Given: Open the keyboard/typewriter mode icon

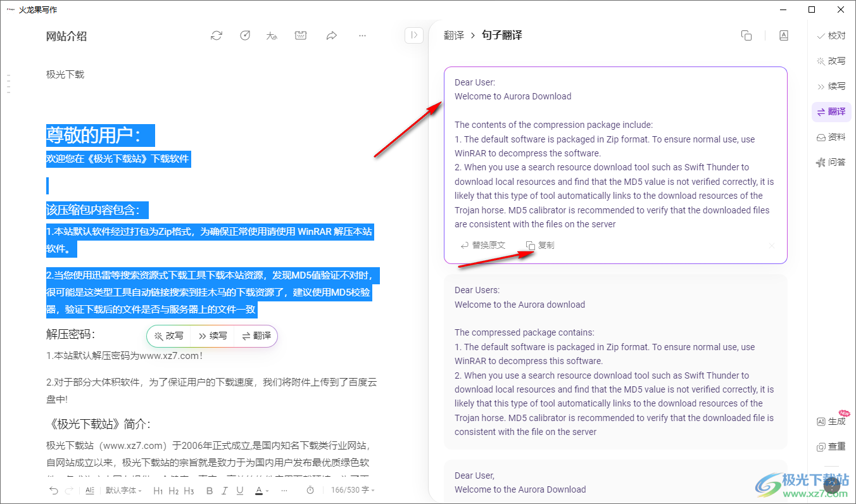Looking at the screenshot, I should pyautogui.click(x=301, y=36).
